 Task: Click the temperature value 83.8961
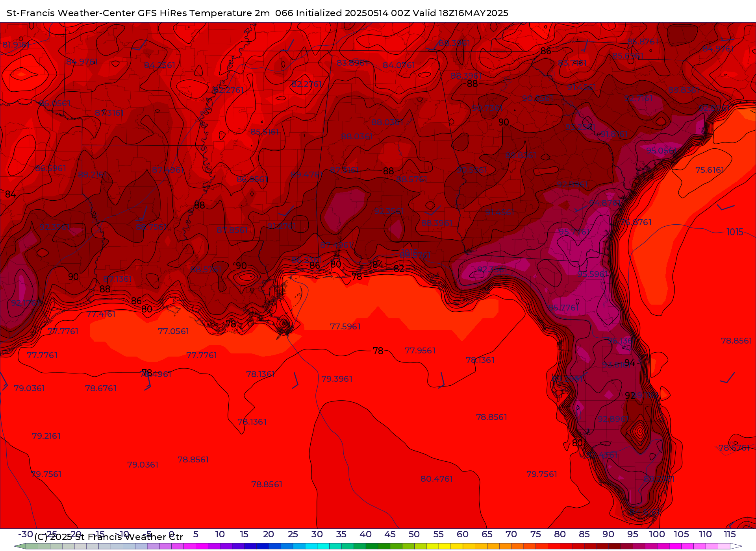pos(352,63)
